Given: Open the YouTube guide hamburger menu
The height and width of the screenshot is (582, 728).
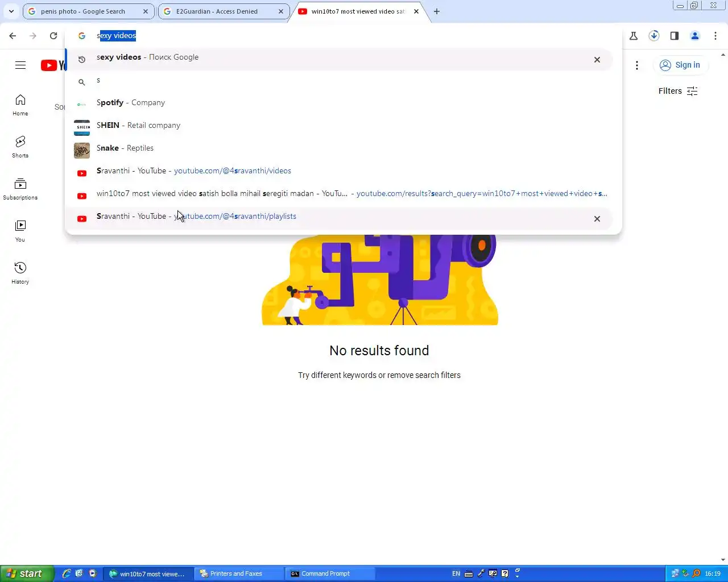Looking at the screenshot, I should 20,65.
